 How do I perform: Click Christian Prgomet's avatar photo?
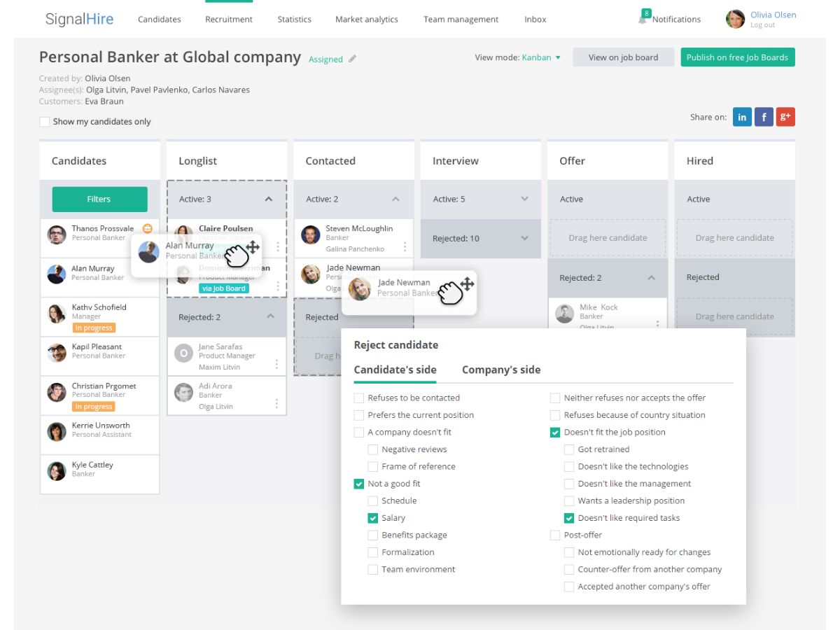point(57,392)
